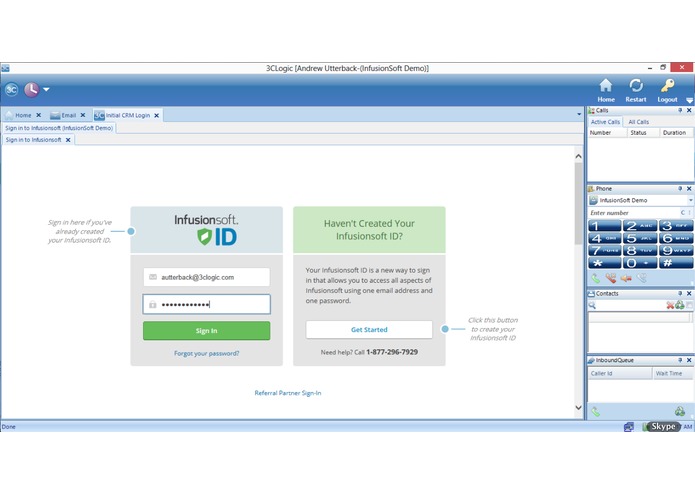Image resolution: width=695 pixels, height=494 pixels.
Task: Click the red hang-up icon in Phone panel
Action: [611, 278]
